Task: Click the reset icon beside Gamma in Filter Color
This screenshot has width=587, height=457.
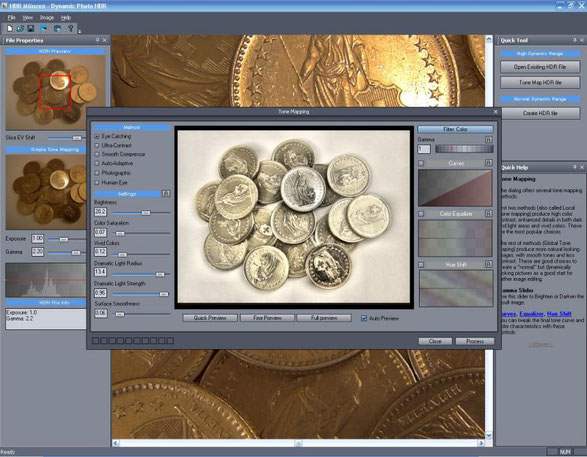Action: (x=489, y=139)
